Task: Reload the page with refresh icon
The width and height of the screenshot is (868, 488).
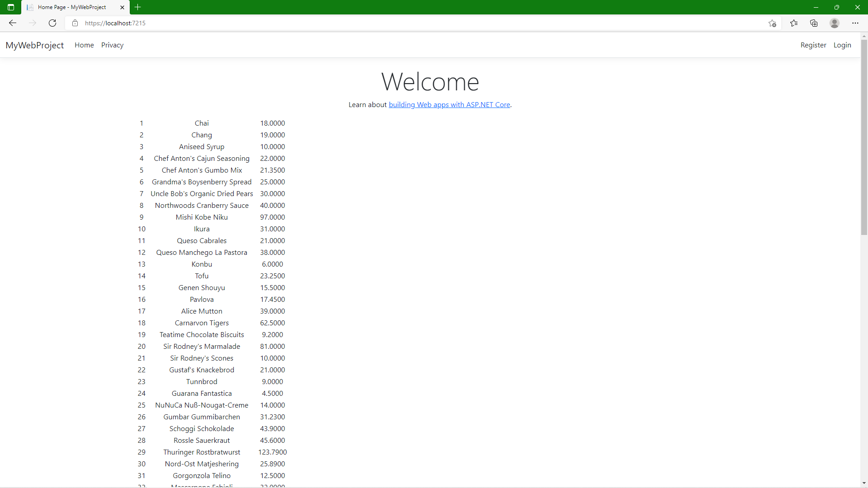Action: coord(52,23)
